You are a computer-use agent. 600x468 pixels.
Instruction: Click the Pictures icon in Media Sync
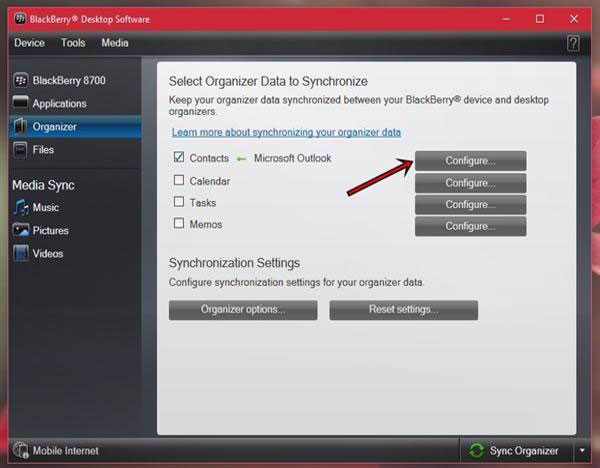[21, 230]
